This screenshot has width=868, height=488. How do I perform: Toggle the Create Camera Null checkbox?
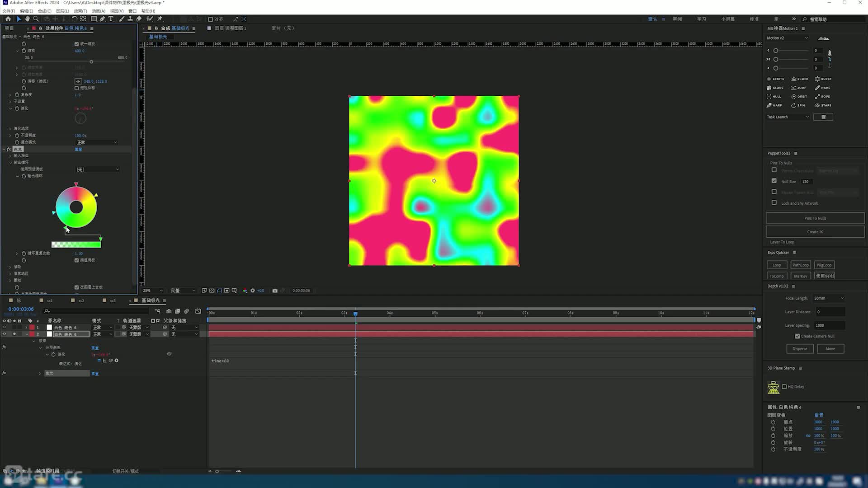[x=797, y=336]
